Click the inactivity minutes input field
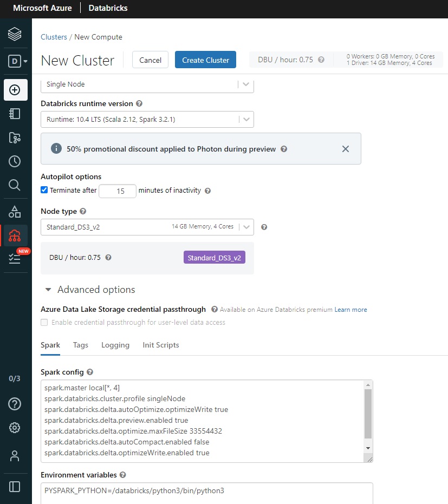 tap(117, 191)
